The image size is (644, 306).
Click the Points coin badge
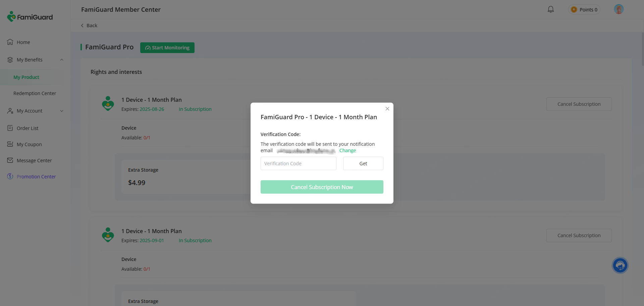click(584, 10)
